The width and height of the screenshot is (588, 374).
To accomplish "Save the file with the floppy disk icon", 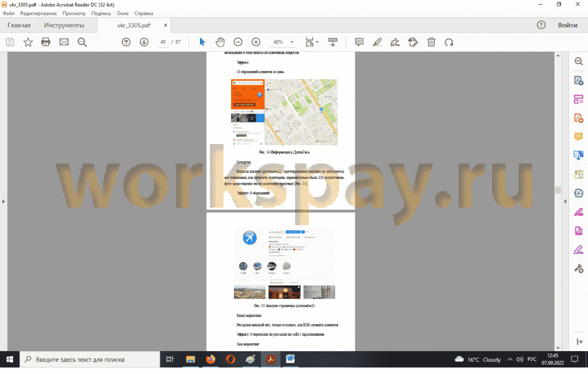I will coord(10,42).
